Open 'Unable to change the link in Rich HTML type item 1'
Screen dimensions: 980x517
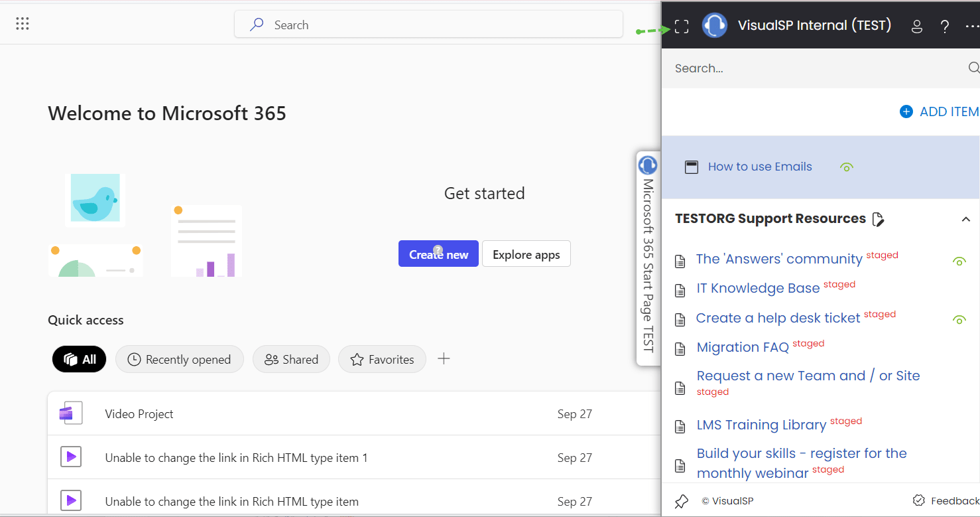[x=236, y=457]
